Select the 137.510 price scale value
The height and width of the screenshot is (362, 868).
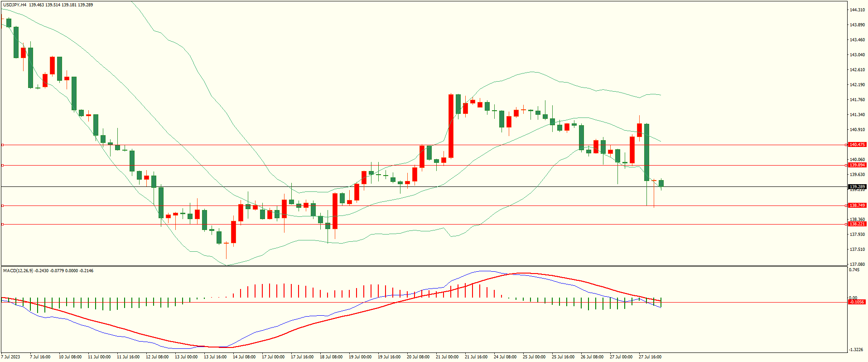click(858, 249)
